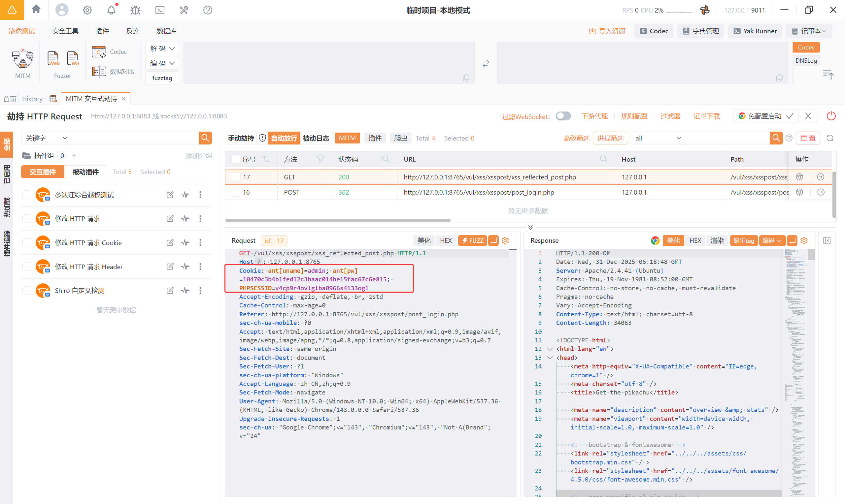Image resolution: width=845 pixels, height=504 pixels.
Task: Open the 关键字 search type dropdown
Action: click(x=46, y=138)
